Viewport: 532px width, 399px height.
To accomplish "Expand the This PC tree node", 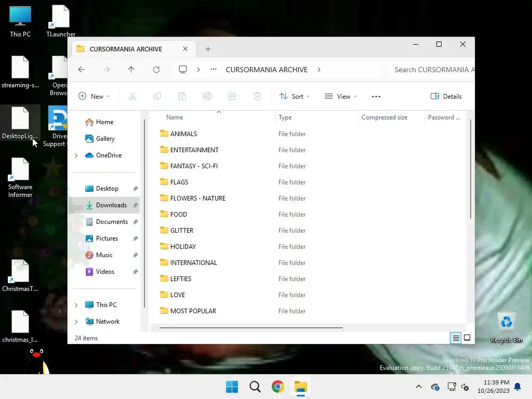I will click(76, 305).
